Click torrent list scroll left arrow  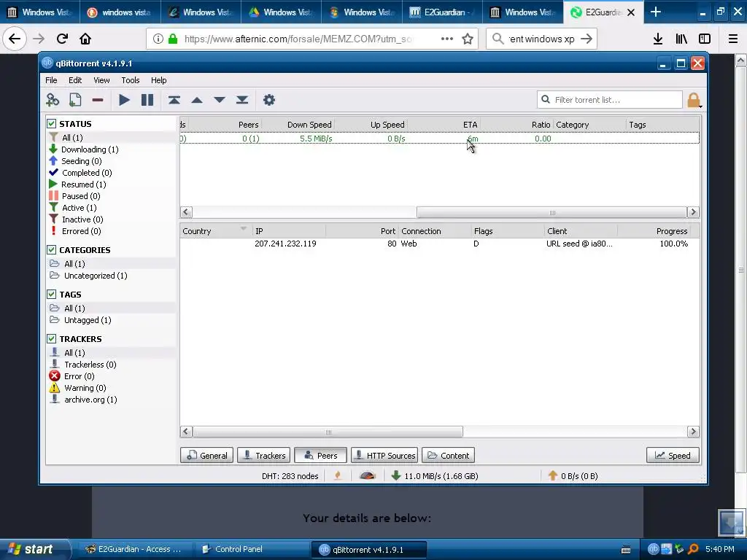tap(186, 212)
